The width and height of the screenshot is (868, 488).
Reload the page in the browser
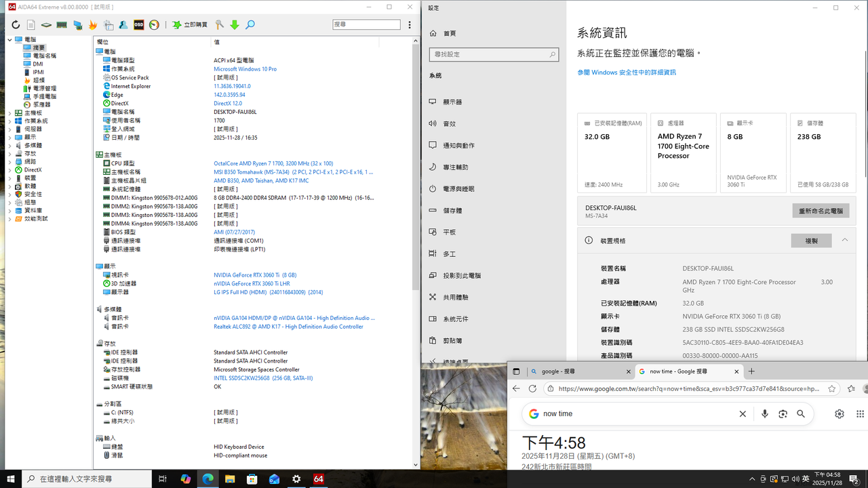tap(532, 388)
